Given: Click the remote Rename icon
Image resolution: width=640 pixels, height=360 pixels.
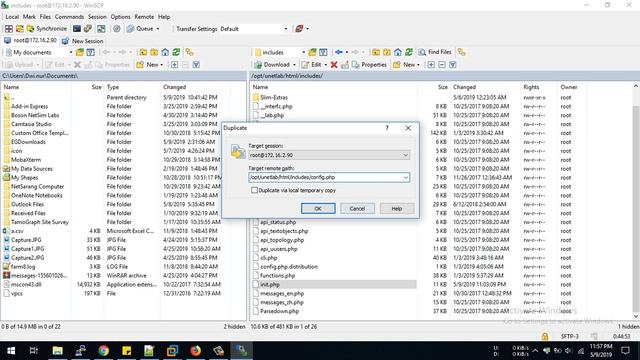Looking at the screenshot, I should 345,64.
